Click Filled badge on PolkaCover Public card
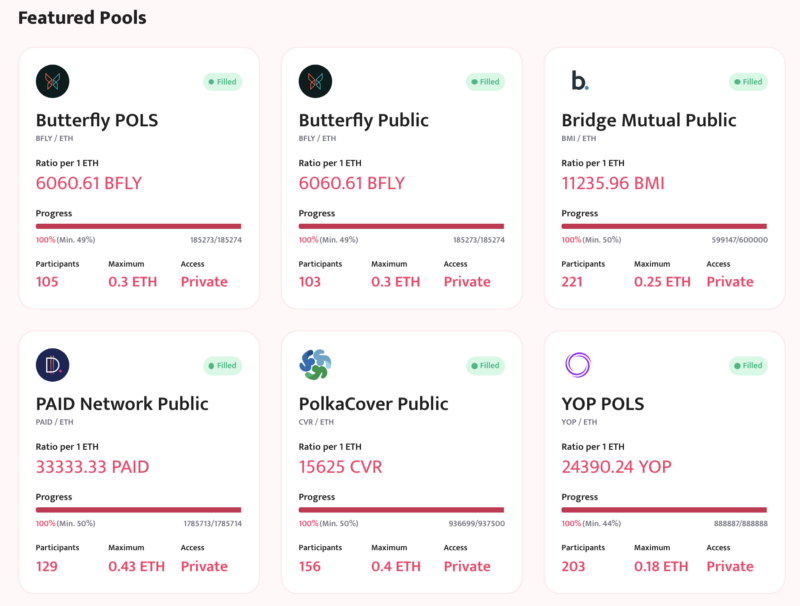 pyautogui.click(x=485, y=366)
